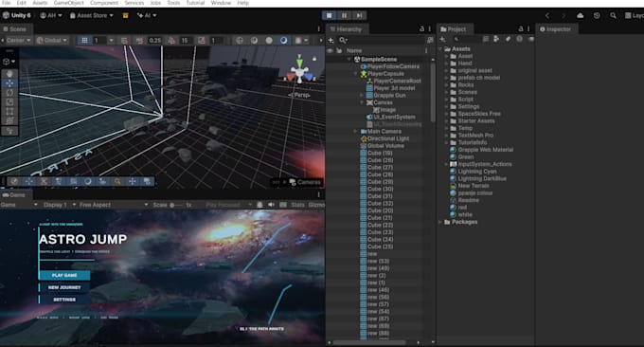Adjust the Game view Scale slider
This screenshot has height=347, width=644.
177,205
